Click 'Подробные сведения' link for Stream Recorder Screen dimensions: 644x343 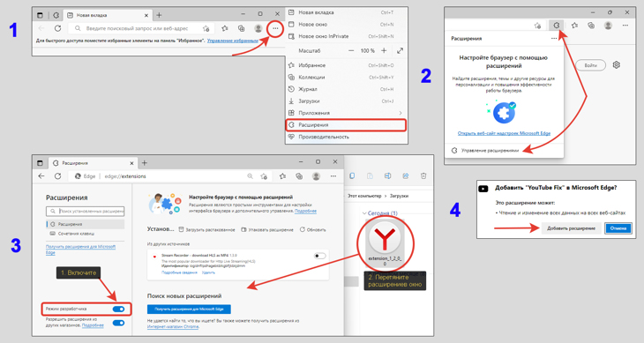click(x=179, y=272)
